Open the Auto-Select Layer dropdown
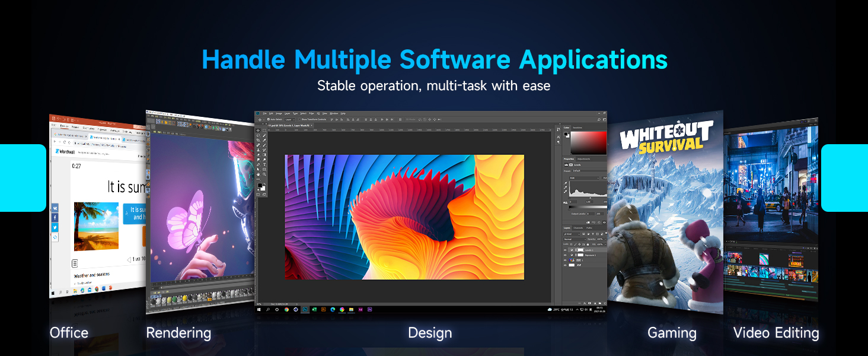Image resolution: width=868 pixels, height=356 pixels. pyautogui.click(x=289, y=119)
